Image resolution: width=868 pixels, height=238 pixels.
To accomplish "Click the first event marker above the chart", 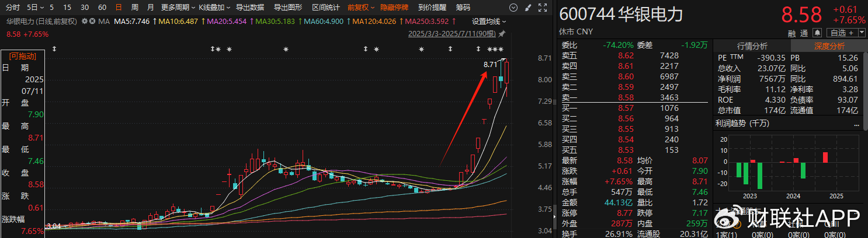I will (54, 50).
